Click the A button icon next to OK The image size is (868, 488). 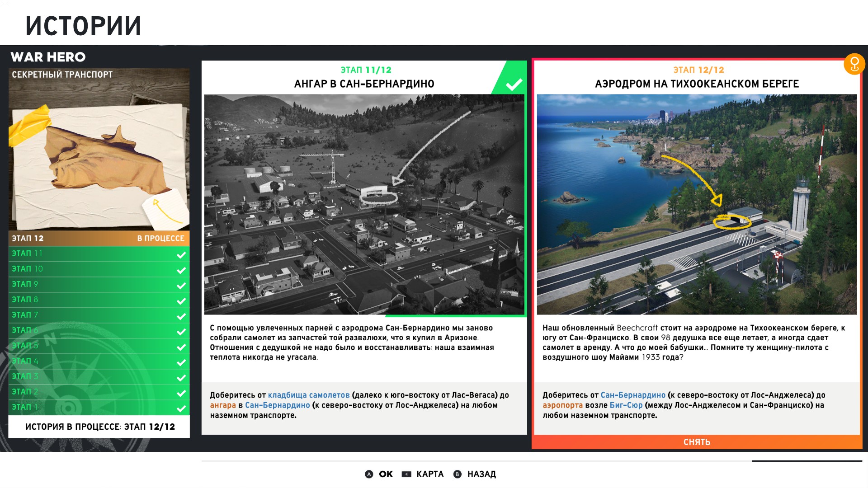point(369,474)
